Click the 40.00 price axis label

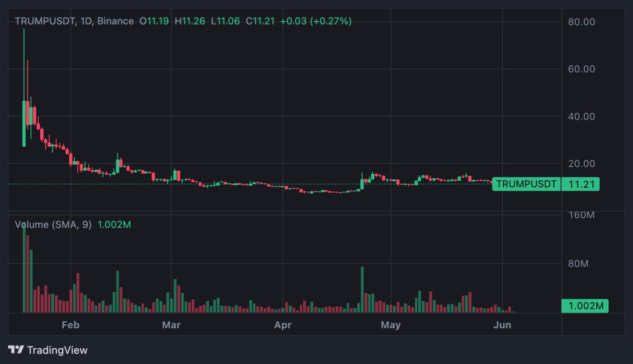click(581, 117)
